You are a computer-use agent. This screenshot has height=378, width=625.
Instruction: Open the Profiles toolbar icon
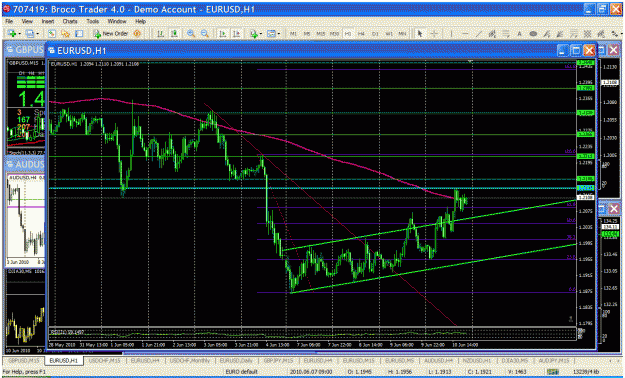29,34
